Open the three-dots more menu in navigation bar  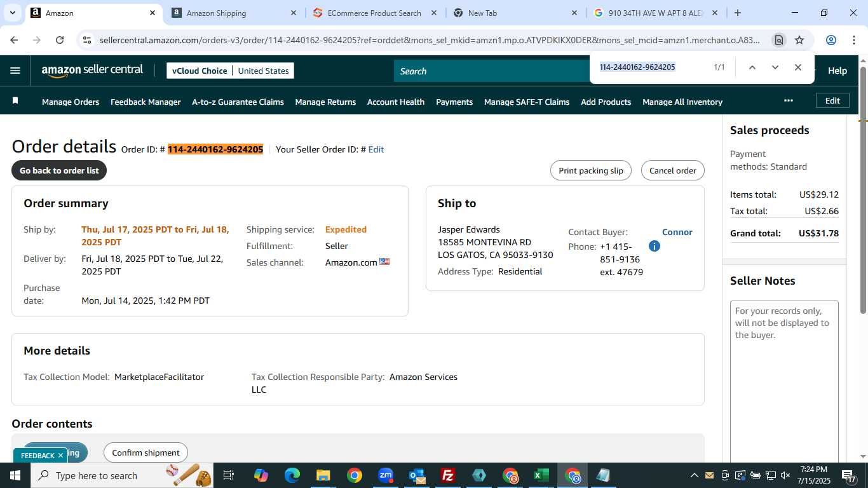pos(789,100)
